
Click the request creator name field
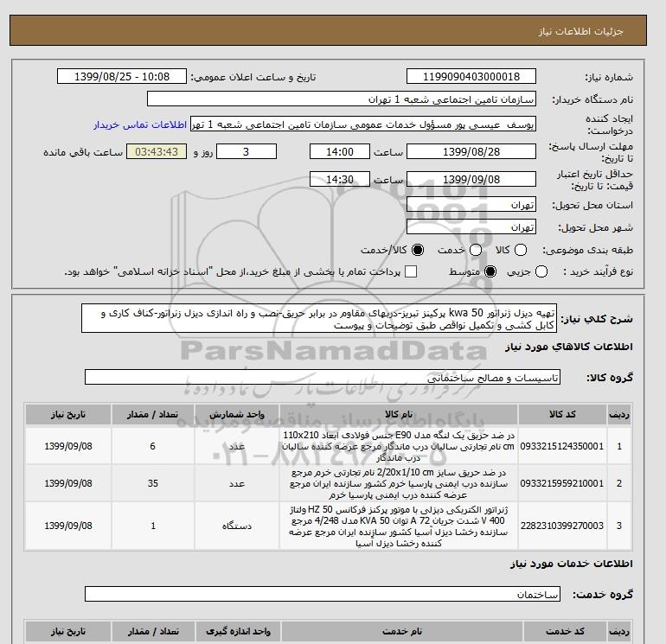[363, 124]
